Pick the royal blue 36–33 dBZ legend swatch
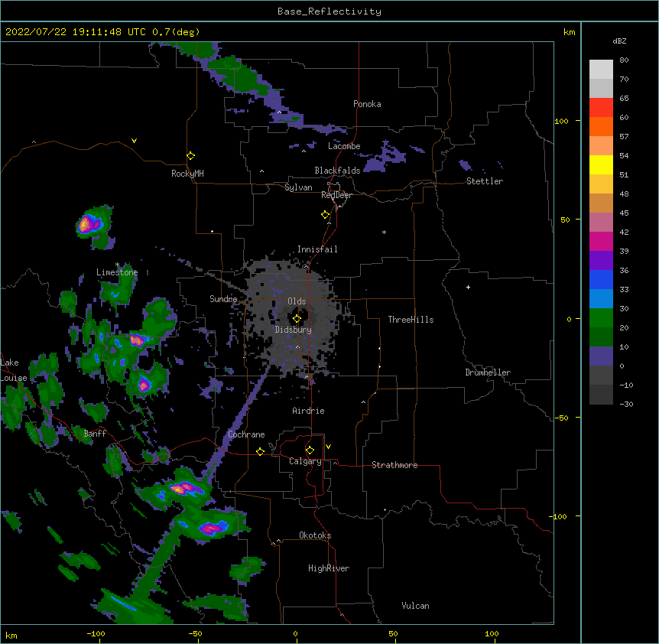Viewport: 659px width, 644px height. point(601,279)
